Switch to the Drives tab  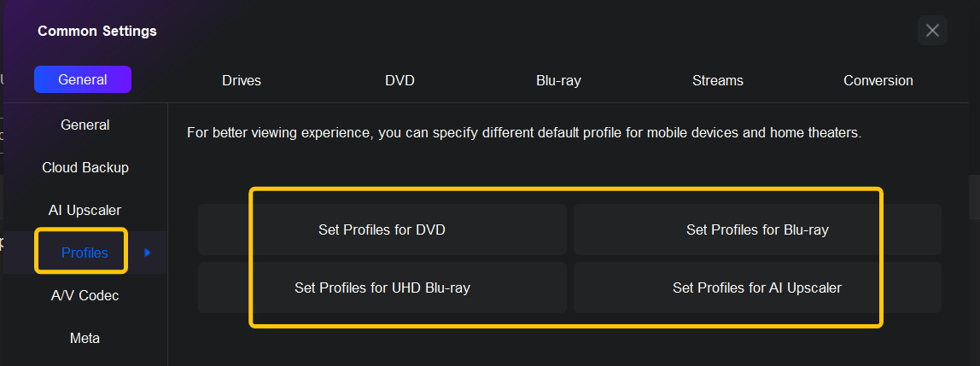coord(242,80)
